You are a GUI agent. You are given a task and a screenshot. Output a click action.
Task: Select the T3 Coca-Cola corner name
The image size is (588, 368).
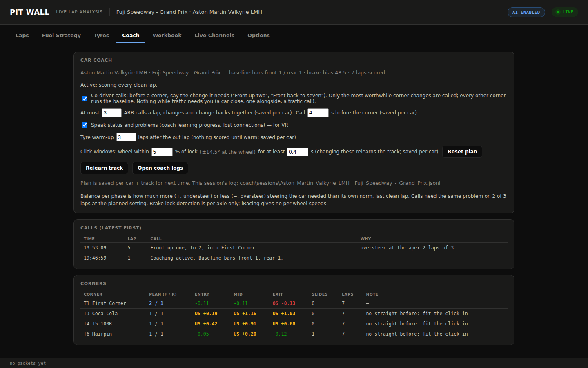(x=100, y=314)
